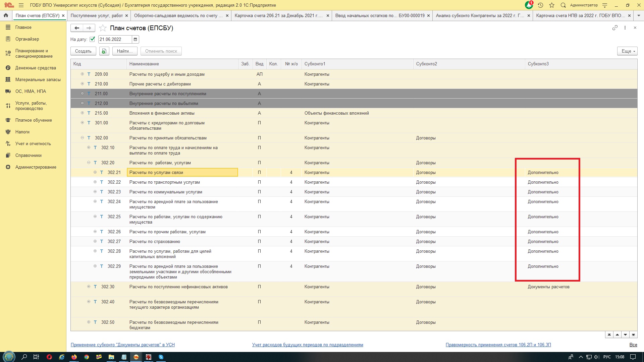Click the favorites star in the title bar
The width and height of the screenshot is (644, 362).
tap(552, 5)
